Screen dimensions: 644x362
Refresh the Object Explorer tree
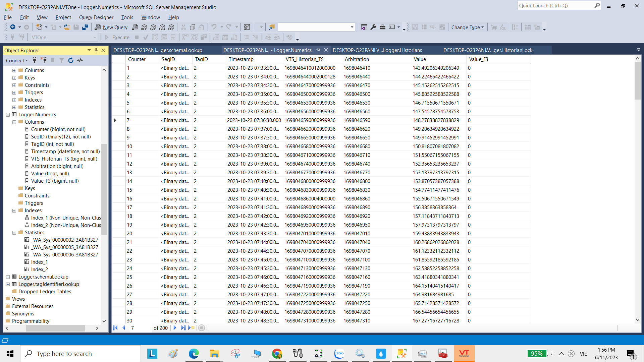point(71,60)
